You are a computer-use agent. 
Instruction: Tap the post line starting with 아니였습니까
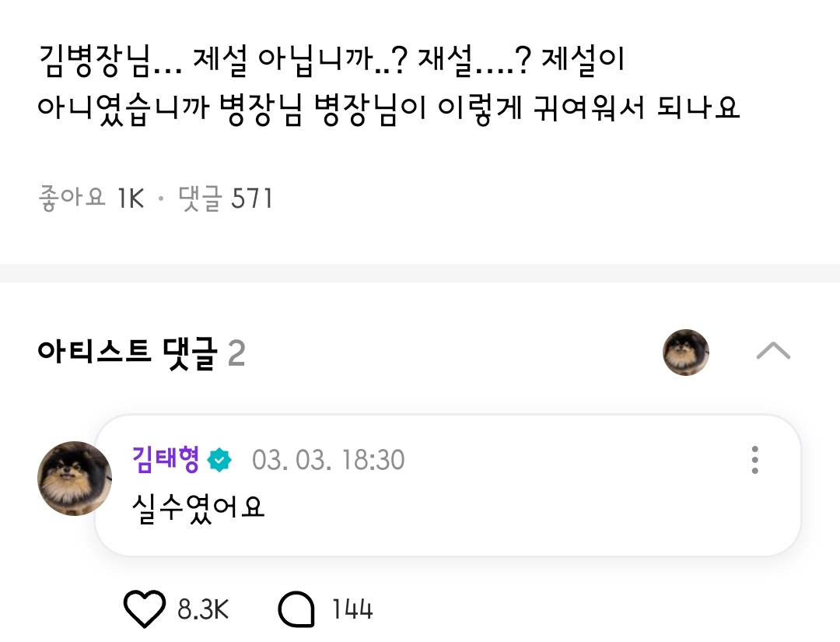pyautogui.click(x=387, y=108)
